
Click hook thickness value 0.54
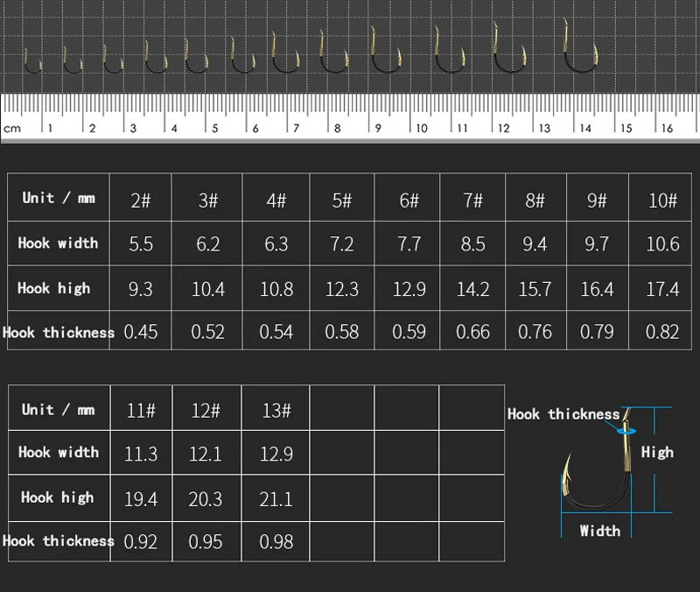(x=276, y=332)
